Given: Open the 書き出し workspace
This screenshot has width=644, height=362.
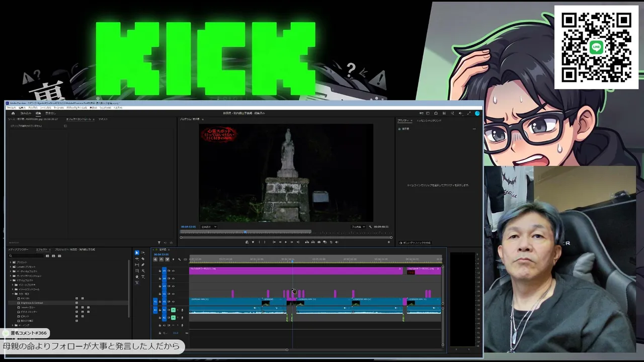Looking at the screenshot, I should coord(50,113).
